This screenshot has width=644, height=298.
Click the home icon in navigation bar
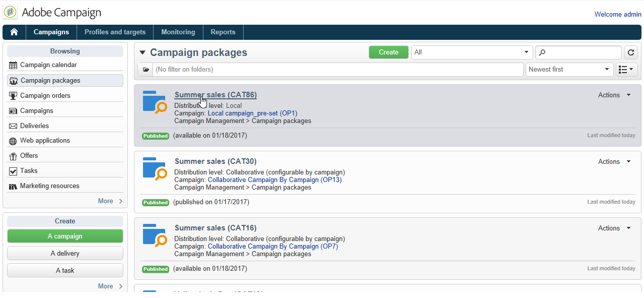[x=14, y=32]
